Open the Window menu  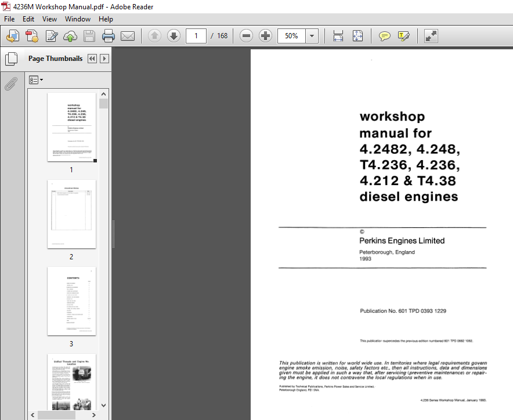(78, 19)
